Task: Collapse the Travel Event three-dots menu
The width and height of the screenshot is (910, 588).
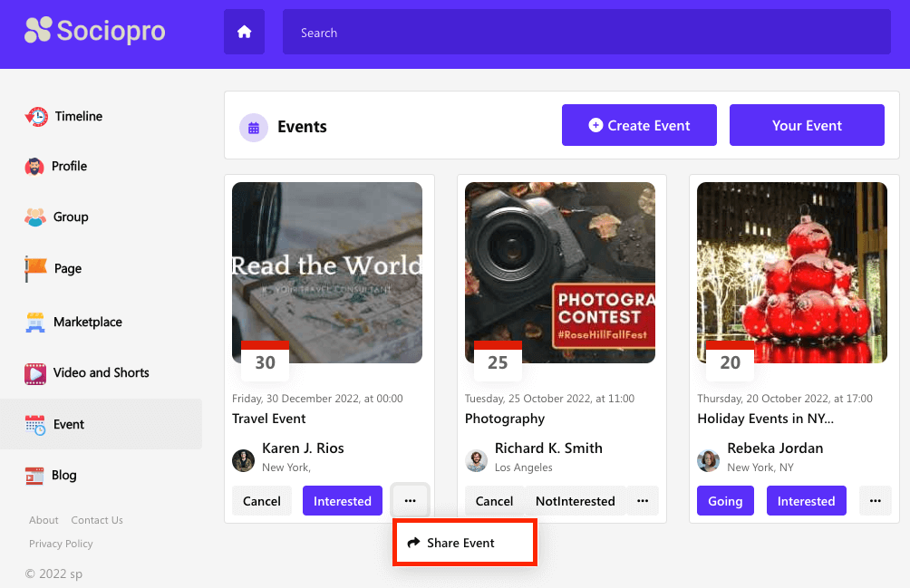Action: pyautogui.click(x=410, y=501)
